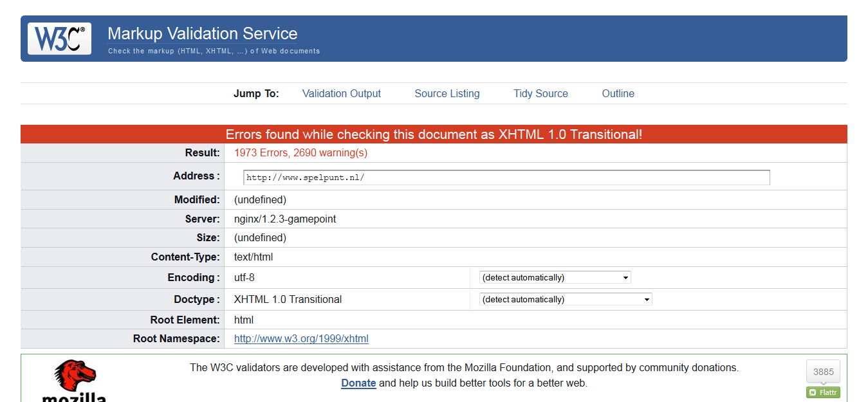Click the green Flattr button
The image size is (868, 402).
pyautogui.click(x=823, y=392)
